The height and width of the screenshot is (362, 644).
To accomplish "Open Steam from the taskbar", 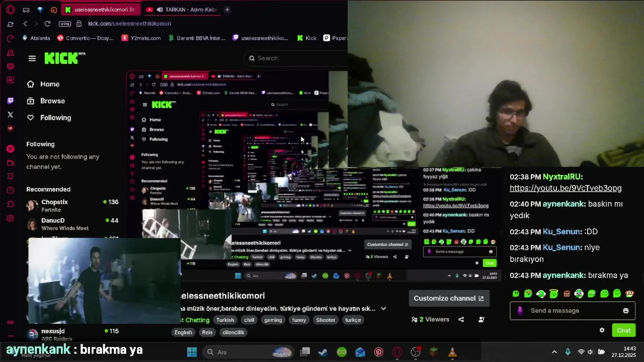I will pos(323,352).
